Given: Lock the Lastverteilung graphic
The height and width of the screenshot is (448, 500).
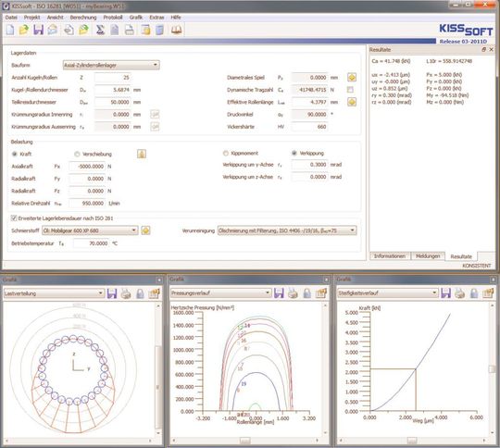Looking at the screenshot, I should pos(140,293).
